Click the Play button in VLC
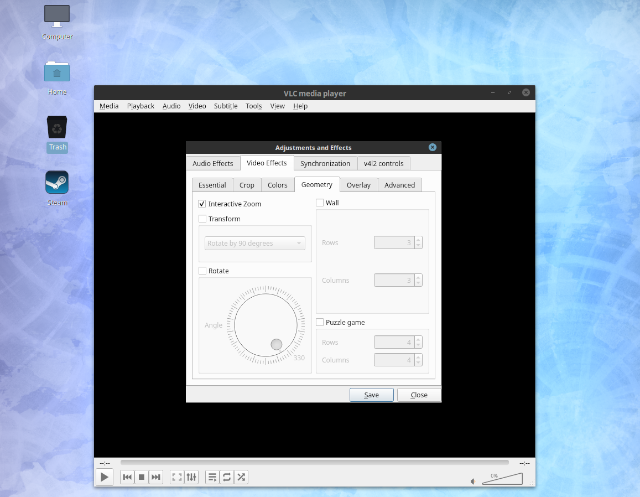Viewport: 640px width, 497px height. pos(104,477)
